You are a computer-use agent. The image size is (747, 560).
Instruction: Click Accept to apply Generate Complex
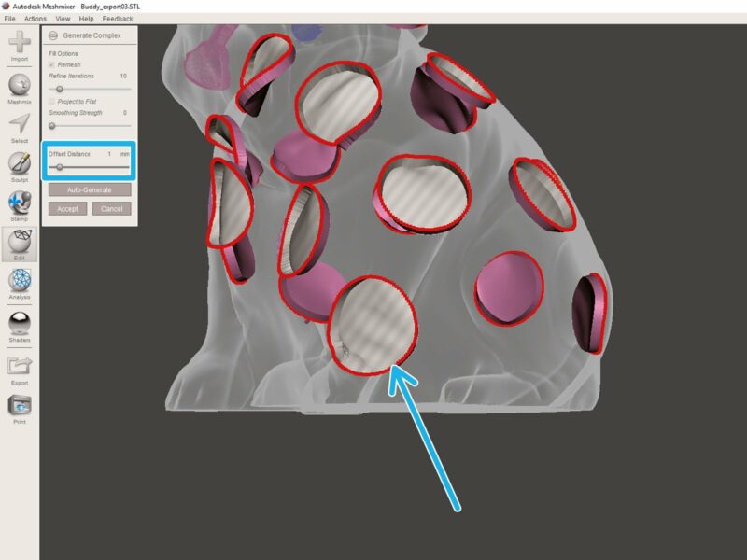tap(67, 209)
